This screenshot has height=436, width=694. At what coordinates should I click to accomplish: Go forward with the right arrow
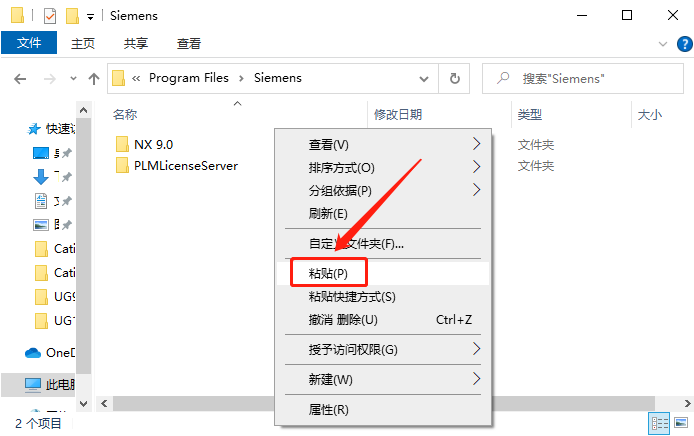click(50, 79)
